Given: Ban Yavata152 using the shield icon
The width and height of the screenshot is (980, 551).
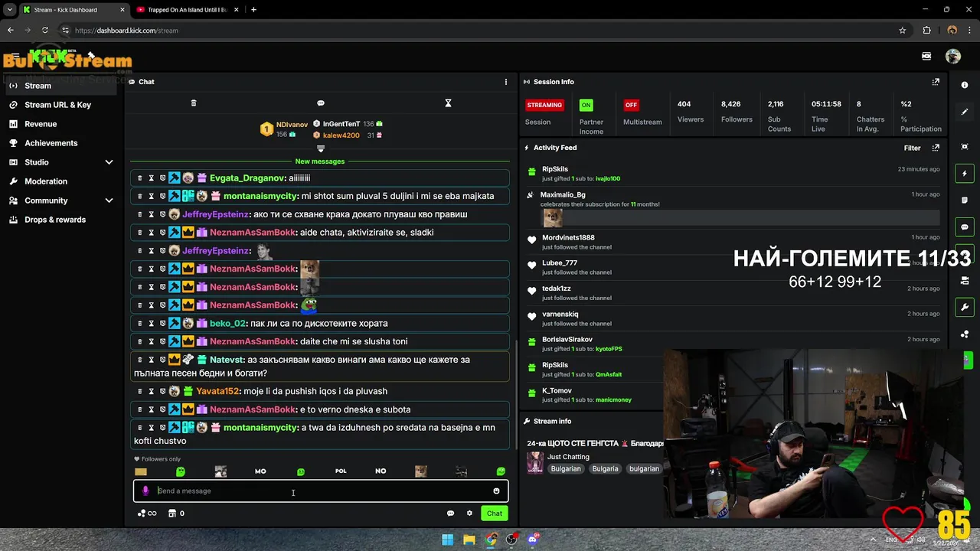Looking at the screenshot, I should (162, 391).
